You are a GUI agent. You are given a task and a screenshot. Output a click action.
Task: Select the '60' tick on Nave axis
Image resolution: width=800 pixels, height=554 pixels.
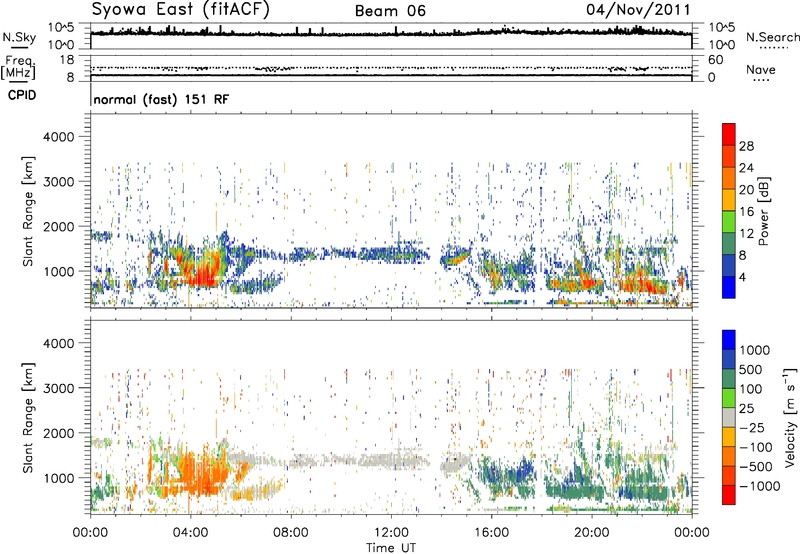click(x=715, y=60)
